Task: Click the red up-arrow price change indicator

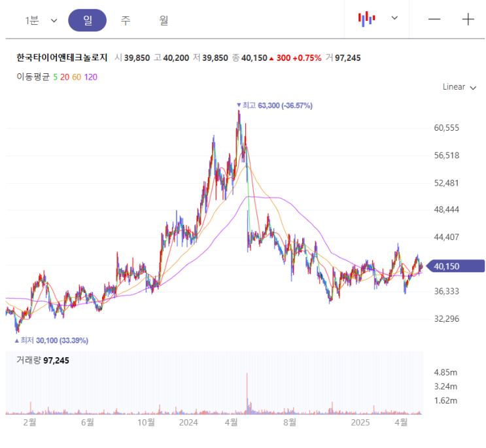Action: click(x=271, y=58)
